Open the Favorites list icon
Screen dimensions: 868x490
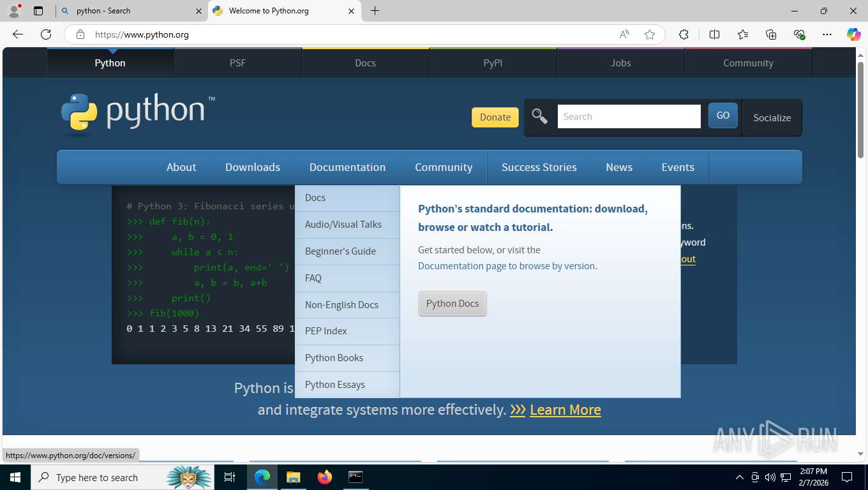click(x=743, y=34)
